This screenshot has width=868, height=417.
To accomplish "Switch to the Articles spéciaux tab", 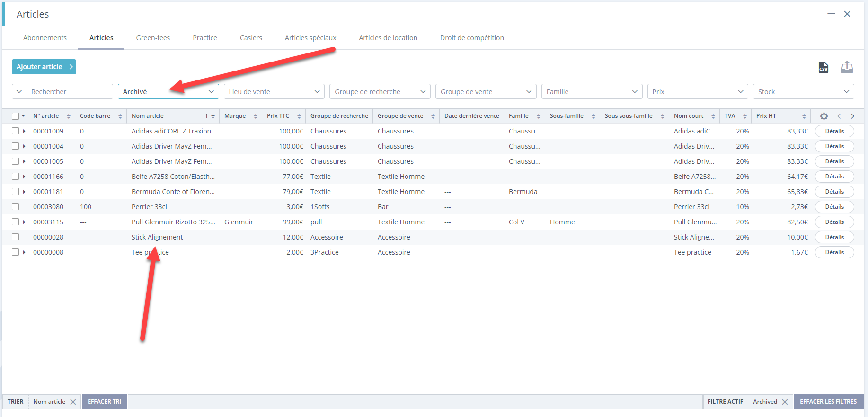I will click(x=310, y=38).
